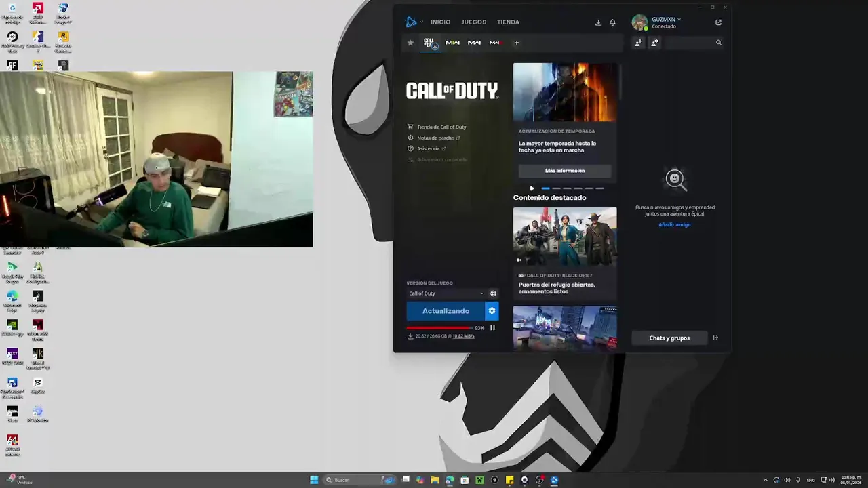Click the GUZMXN profile avatar
868x488 pixels.
[x=639, y=22]
